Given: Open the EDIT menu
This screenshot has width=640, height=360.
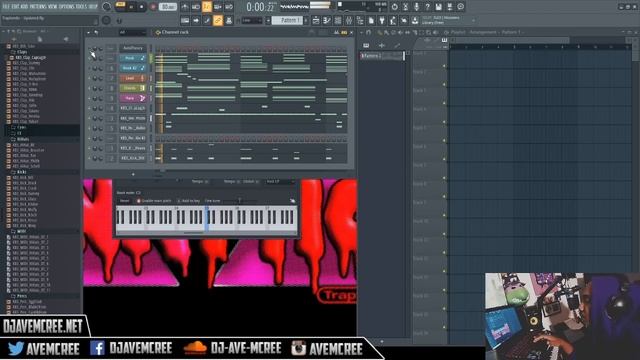Looking at the screenshot, I should (16, 7).
